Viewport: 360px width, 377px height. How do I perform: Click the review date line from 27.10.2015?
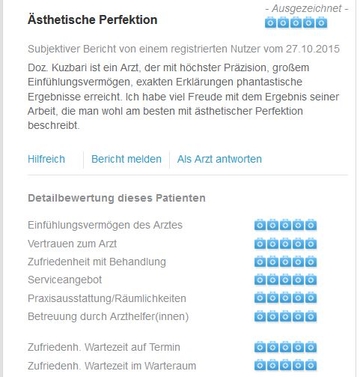(184, 49)
